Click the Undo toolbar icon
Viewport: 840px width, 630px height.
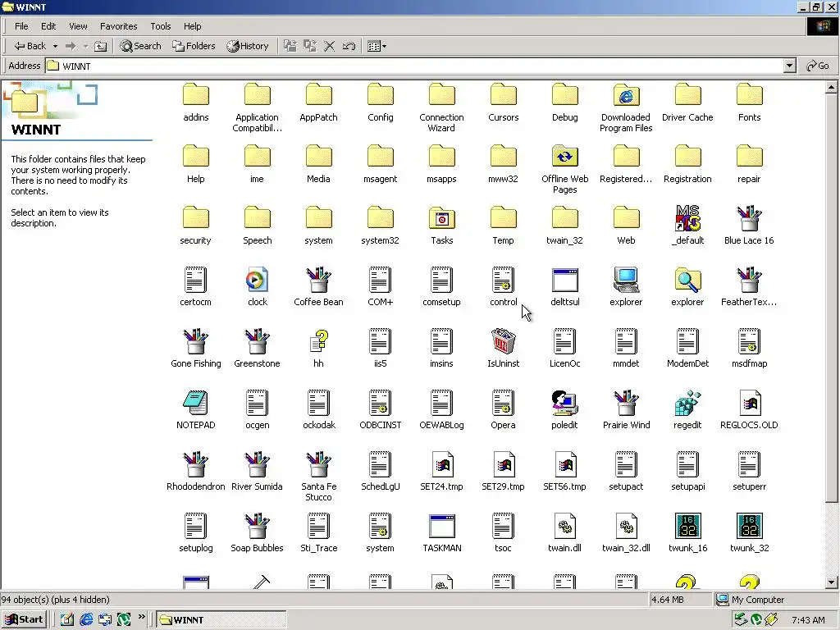click(349, 46)
